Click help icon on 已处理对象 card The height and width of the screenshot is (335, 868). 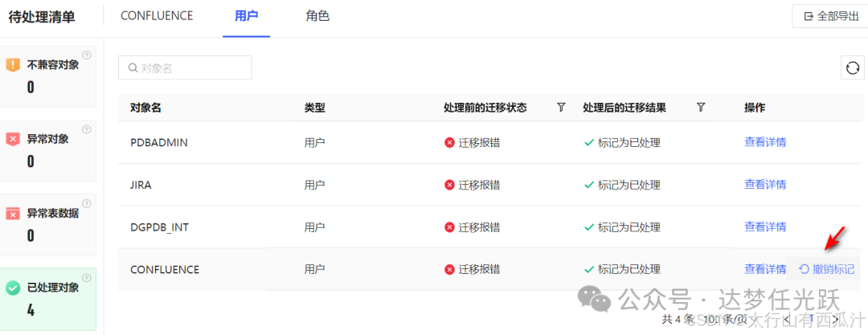point(87,278)
